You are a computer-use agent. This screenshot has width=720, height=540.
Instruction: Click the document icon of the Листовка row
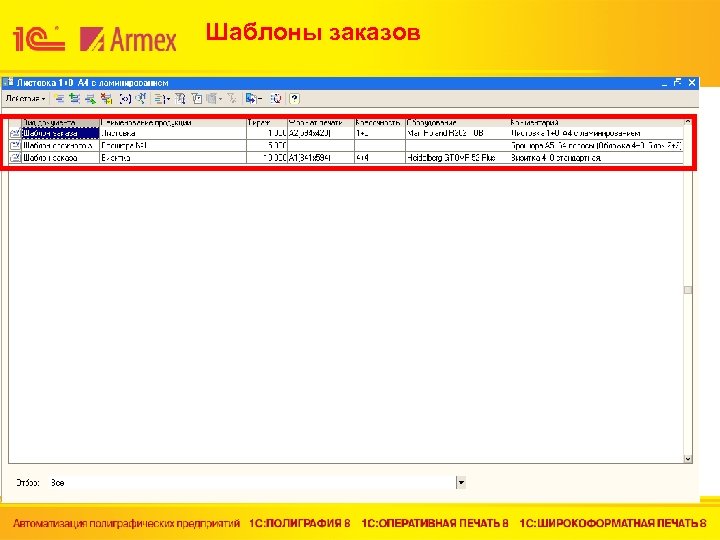tap(15, 133)
